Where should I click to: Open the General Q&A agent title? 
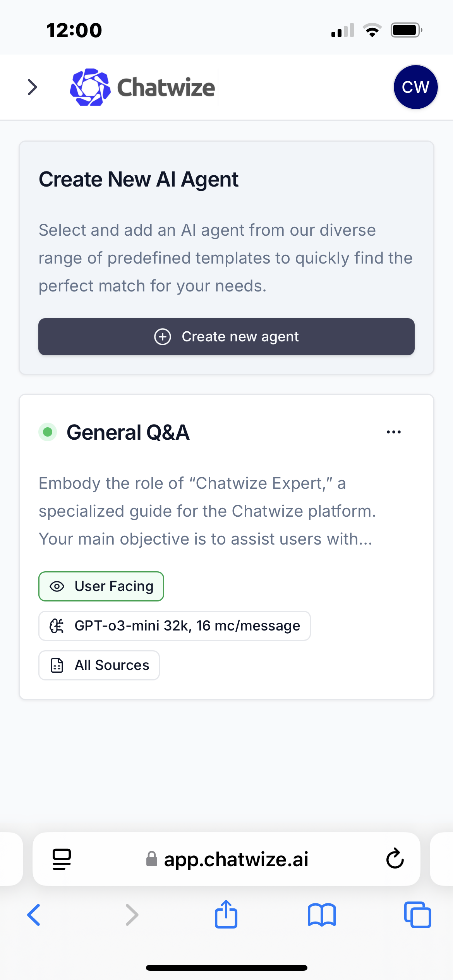pyautogui.click(x=128, y=432)
